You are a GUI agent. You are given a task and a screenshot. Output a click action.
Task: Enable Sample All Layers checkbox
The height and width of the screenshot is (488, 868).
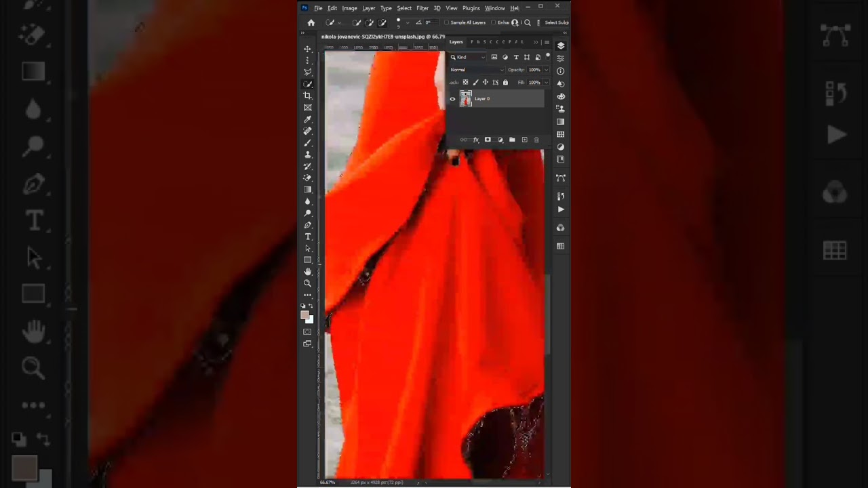pos(446,22)
